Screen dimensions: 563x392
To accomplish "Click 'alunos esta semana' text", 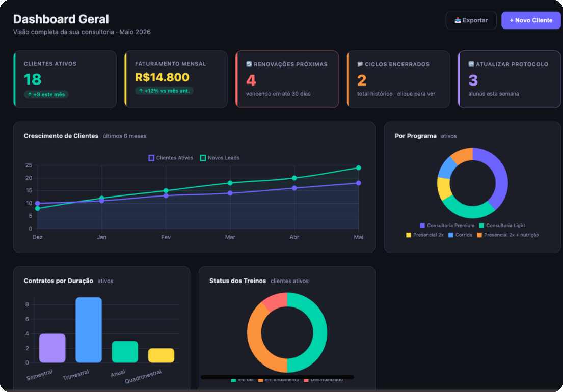I will pos(493,94).
